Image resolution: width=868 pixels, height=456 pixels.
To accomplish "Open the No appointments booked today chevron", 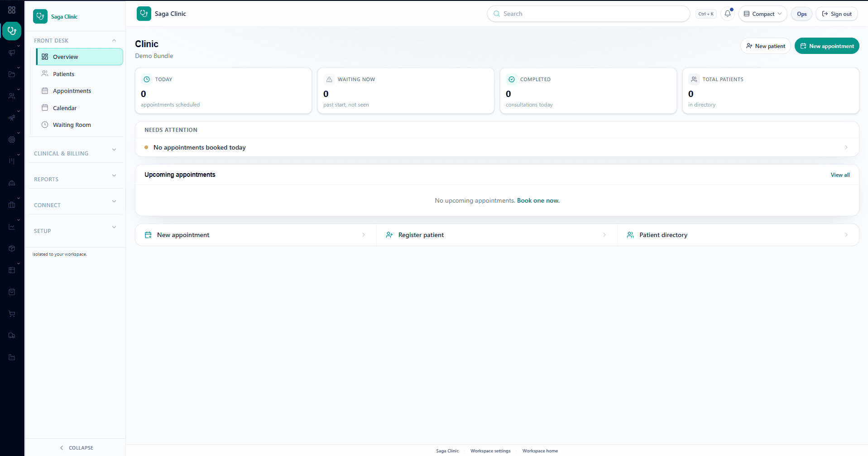I will point(846,147).
